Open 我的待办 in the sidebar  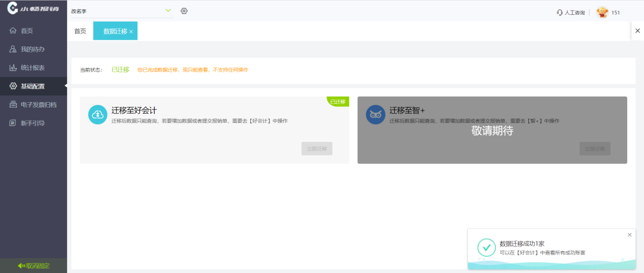33,49
